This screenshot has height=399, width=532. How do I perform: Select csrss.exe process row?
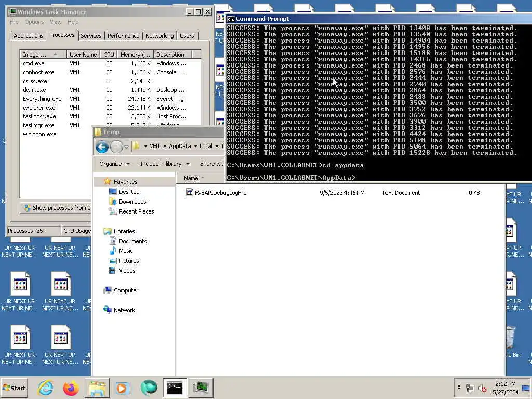(x=111, y=81)
